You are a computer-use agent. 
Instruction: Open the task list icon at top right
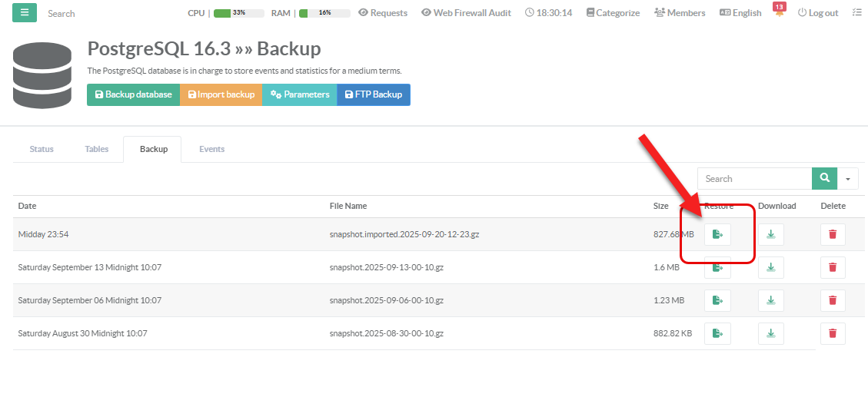856,13
